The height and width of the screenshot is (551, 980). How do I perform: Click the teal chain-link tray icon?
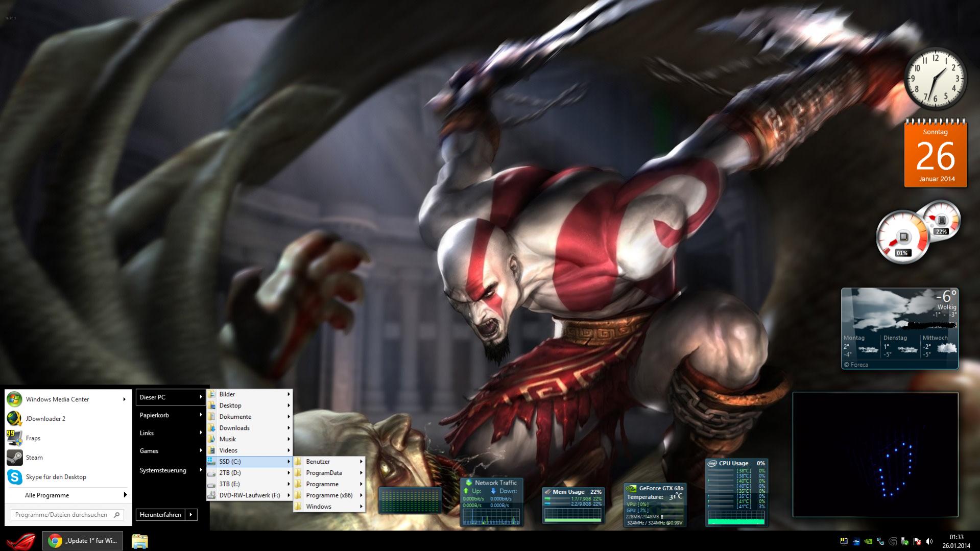880,541
